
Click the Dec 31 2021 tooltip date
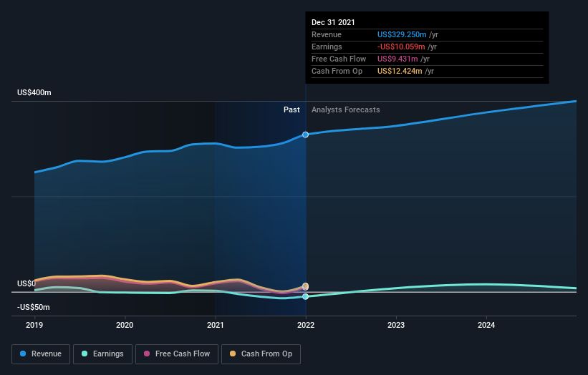333,22
